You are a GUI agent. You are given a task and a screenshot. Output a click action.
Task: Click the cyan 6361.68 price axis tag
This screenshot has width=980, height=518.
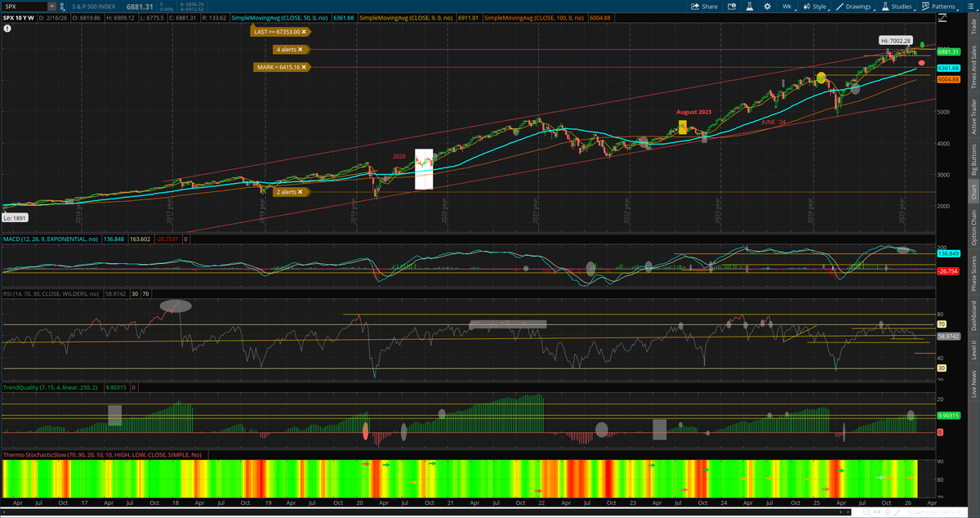point(947,68)
